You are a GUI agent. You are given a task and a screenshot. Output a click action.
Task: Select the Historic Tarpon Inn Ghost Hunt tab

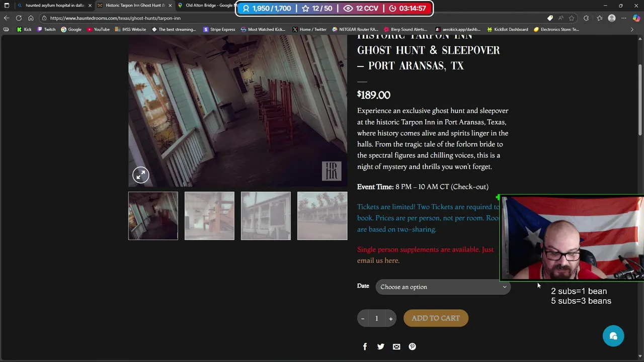click(x=134, y=6)
